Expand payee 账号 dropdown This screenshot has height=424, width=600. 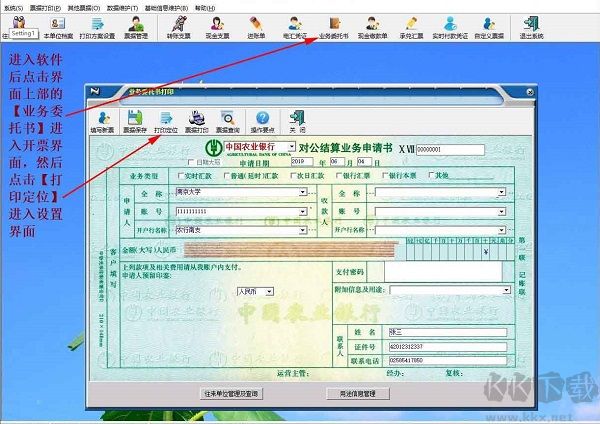point(502,212)
